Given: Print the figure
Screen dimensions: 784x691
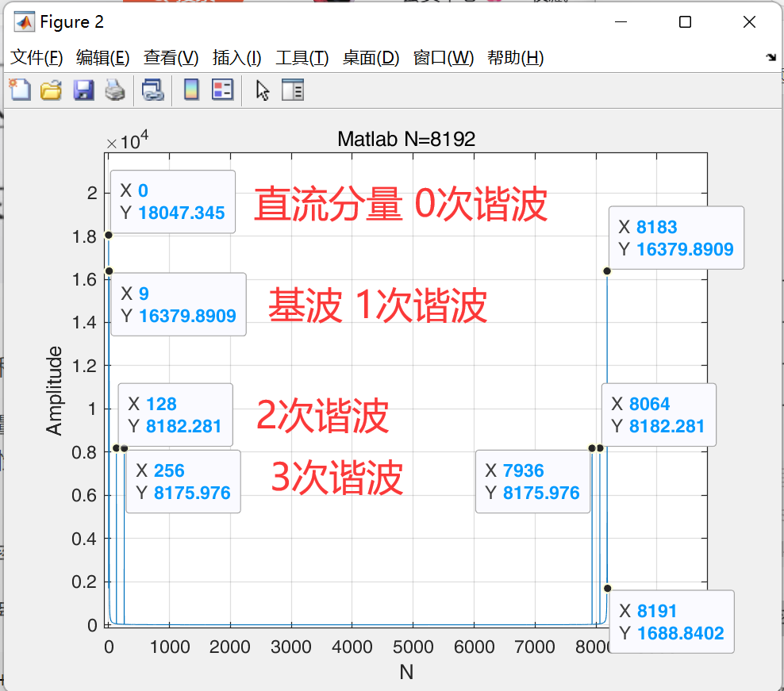Looking at the screenshot, I should click(x=115, y=90).
